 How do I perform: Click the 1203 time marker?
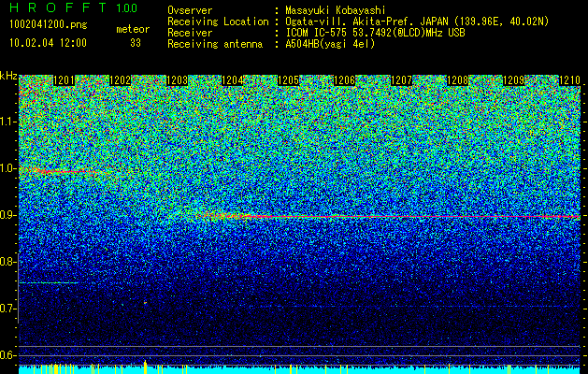pyautogui.click(x=177, y=80)
